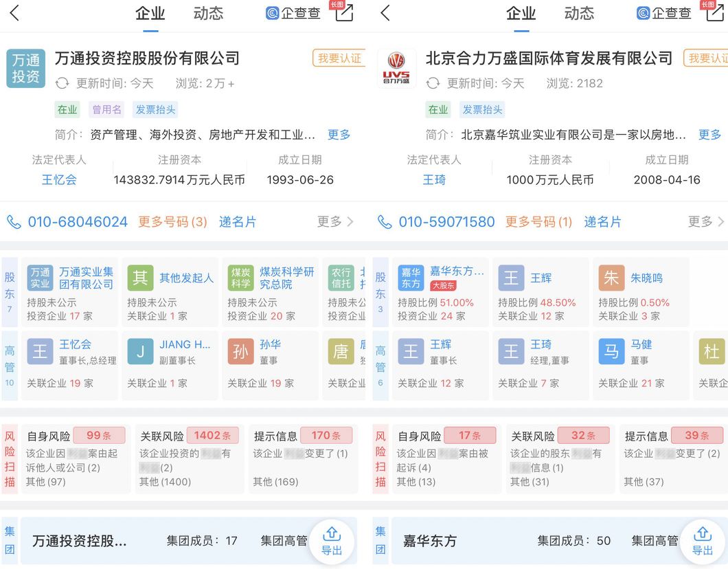The image size is (728, 569).
Task: Expand 更多 in 北京合力万盛 introduction
Action: (x=710, y=135)
